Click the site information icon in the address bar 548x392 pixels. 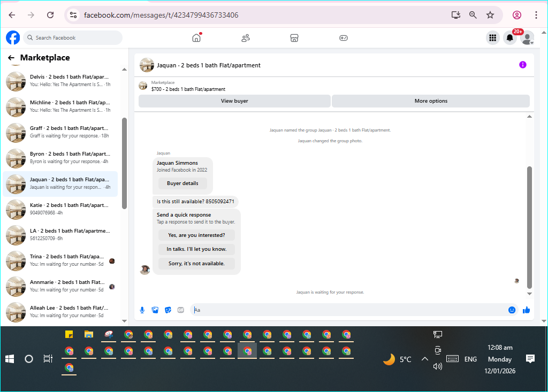pyautogui.click(x=73, y=15)
